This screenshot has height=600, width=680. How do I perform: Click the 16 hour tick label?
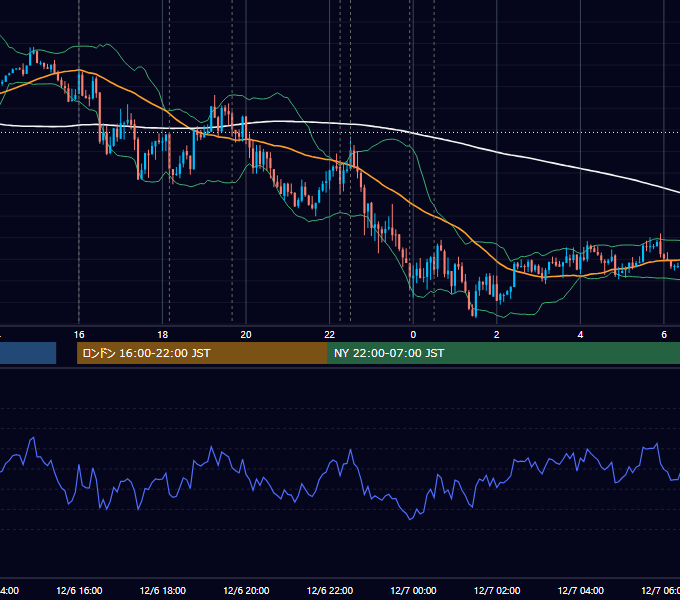click(x=79, y=335)
